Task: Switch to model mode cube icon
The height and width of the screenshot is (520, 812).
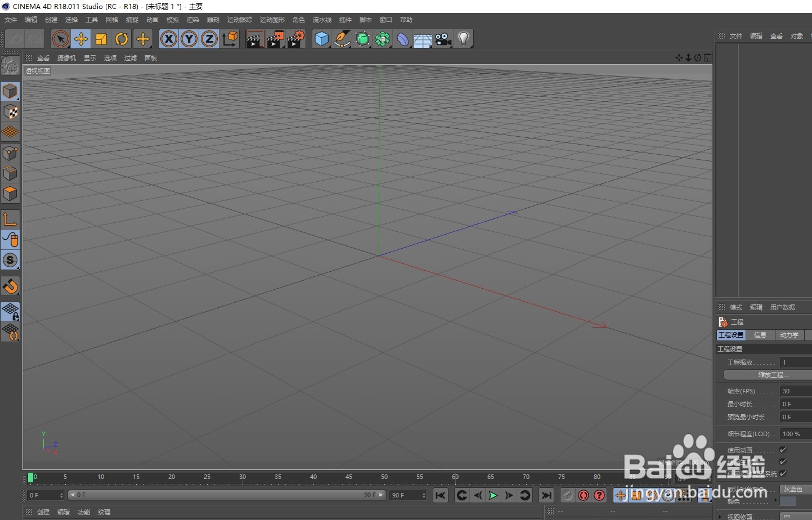Action: pos(10,91)
